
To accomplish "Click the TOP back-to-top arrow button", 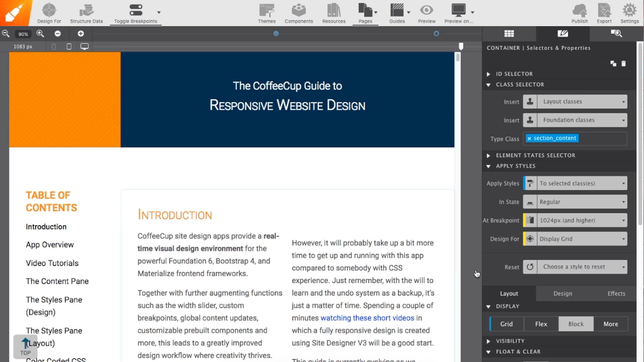I will [x=25, y=346].
